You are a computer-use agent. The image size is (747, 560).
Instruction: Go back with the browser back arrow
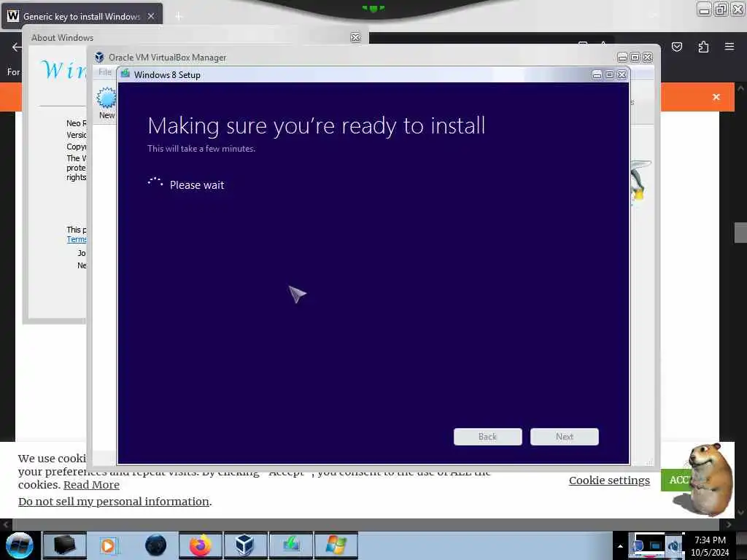[17, 47]
